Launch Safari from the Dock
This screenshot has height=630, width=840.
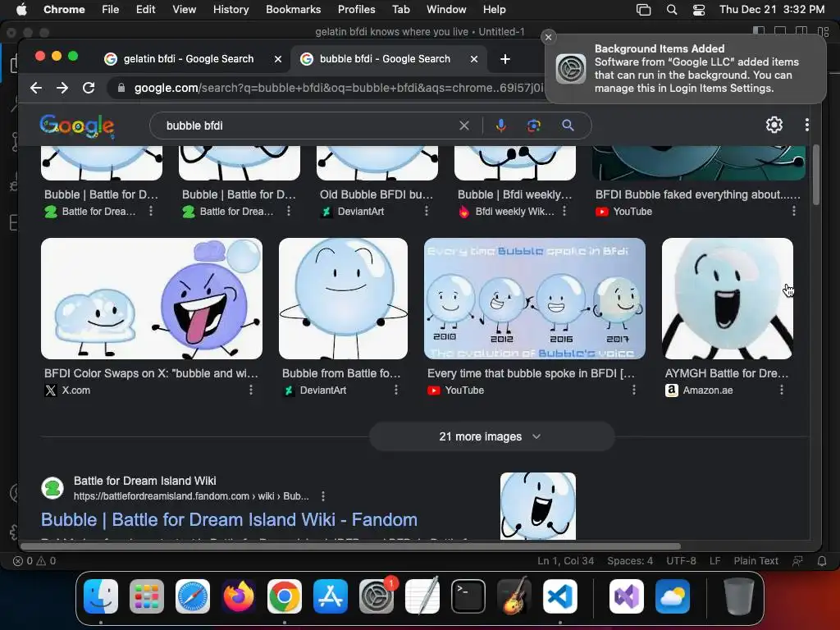tap(192, 596)
